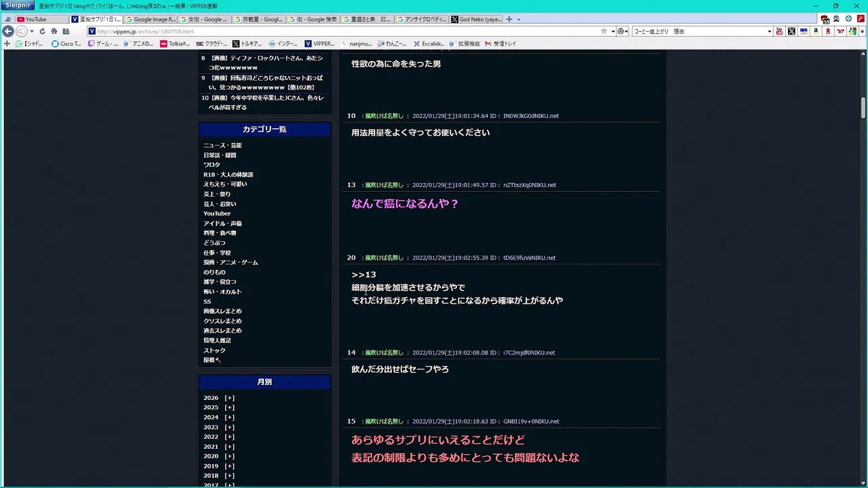Click the add bookmark plus icon
The image size is (868, 488).
click(x=7, y=43)
